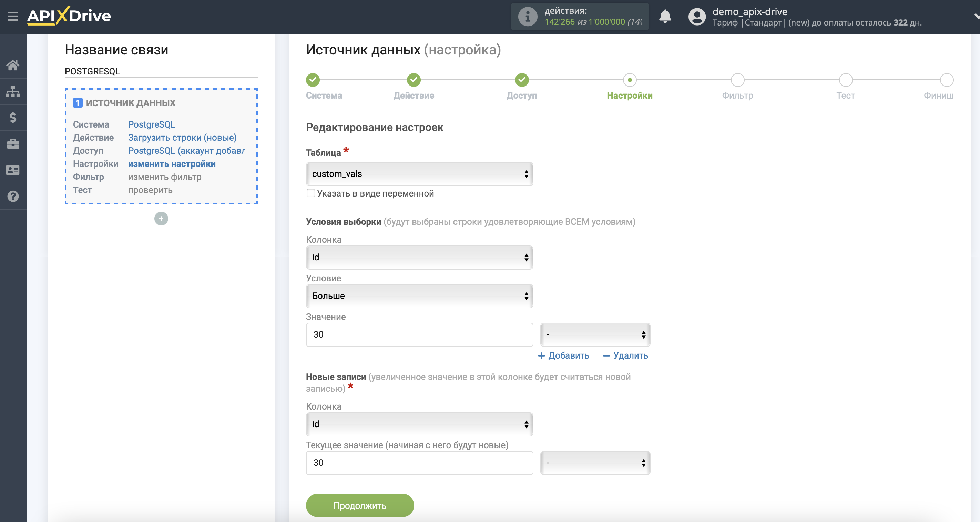The height and width of the screenshot is (522, 980).
Task: Open the billing dollar sidebar icon
Action: pyautogui.click(x=13, y=118)
